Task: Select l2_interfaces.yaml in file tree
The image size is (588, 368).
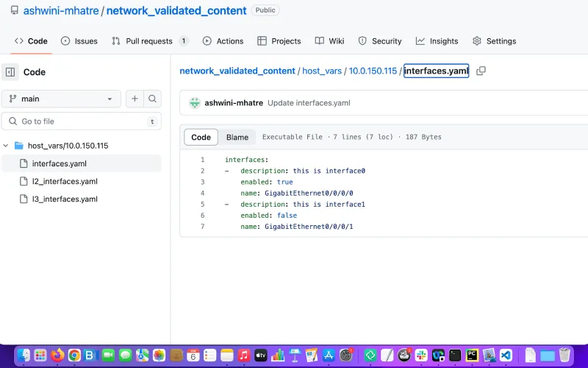Action: click(x=65, y=181)
